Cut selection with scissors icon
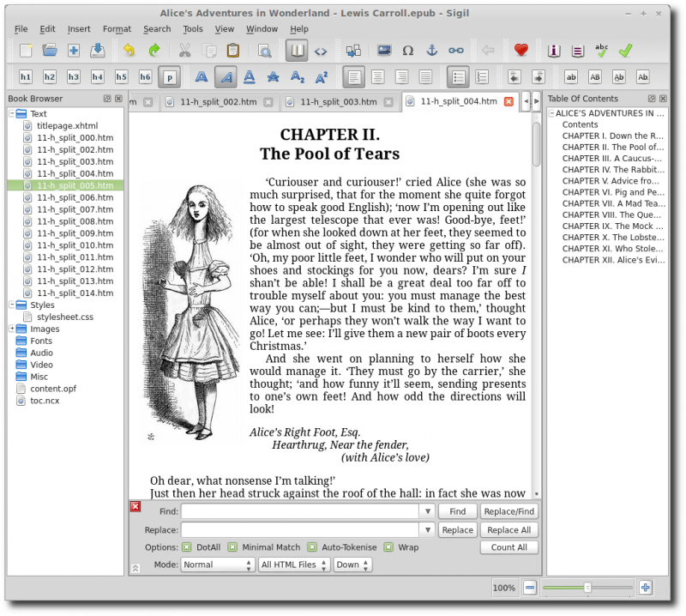The width and height of the screenshot is (686, 616). click(185, 51)
